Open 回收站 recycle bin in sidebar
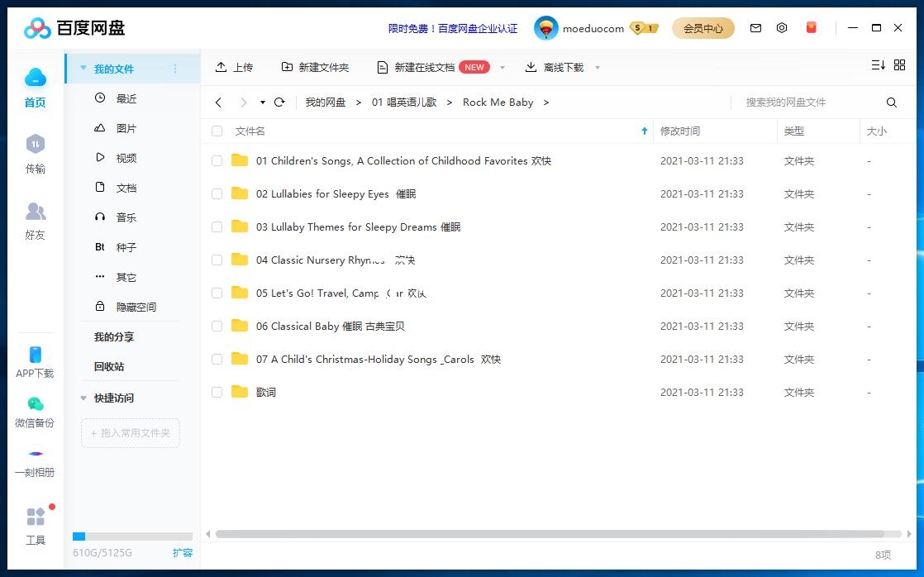Viewport: 924px width, 577px height. point(109,367)
